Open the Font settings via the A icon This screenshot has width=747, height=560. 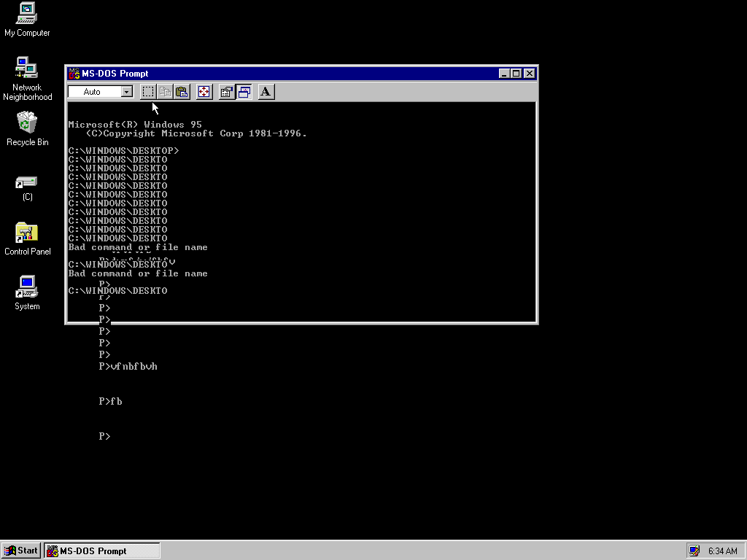tap(265, 91)
